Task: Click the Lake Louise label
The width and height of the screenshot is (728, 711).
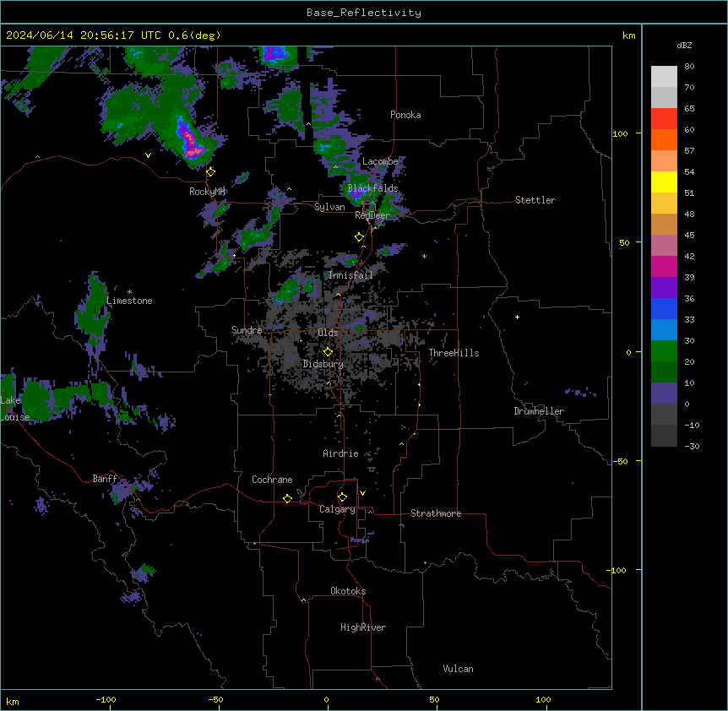Action: (x=14, y=409)
